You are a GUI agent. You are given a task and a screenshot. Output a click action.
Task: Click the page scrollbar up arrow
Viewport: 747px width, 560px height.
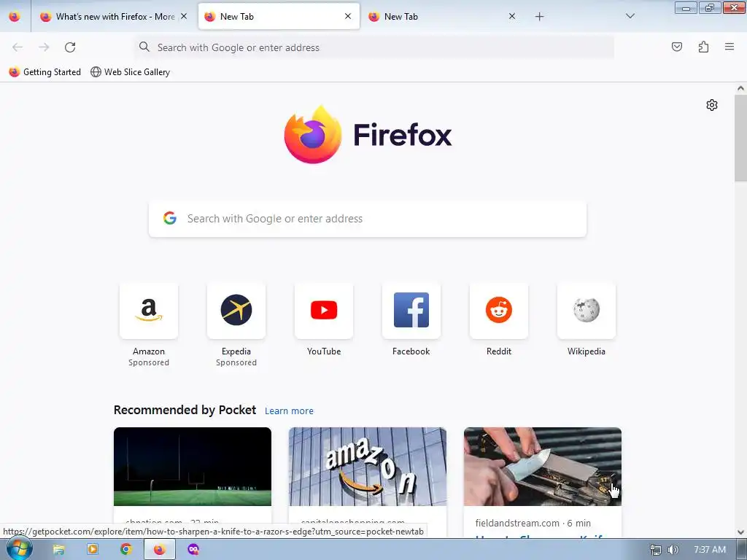pos(740,88)
